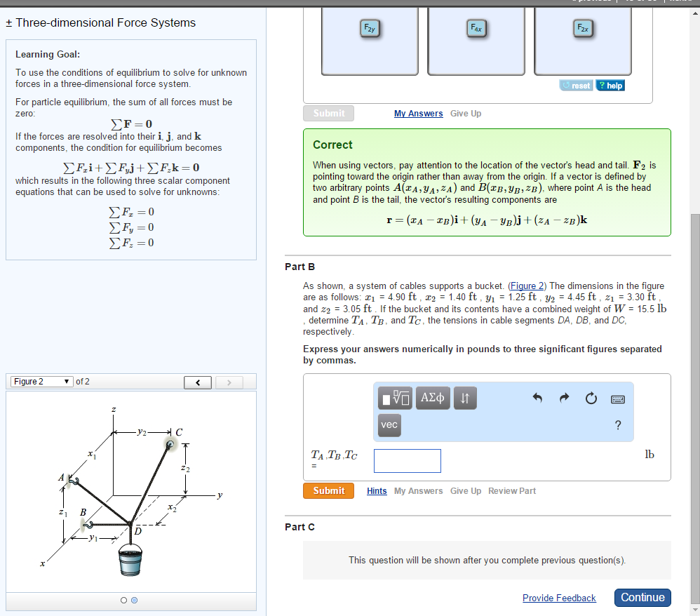Submit the Part B answer
The width and height of the screenshot is (700, 616).
coord(328,490)
